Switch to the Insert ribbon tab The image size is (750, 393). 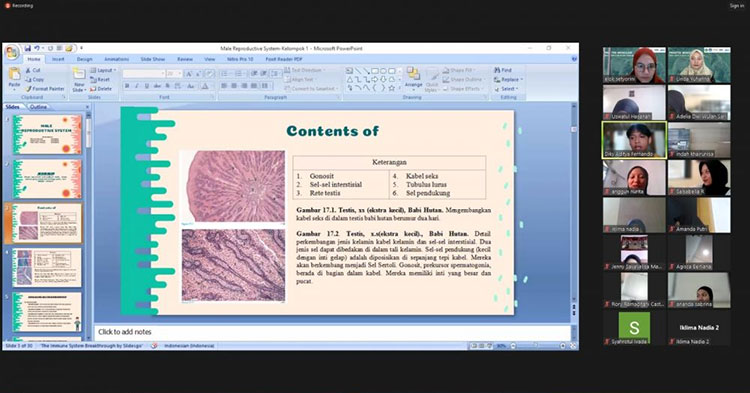(x=58, y=59)
